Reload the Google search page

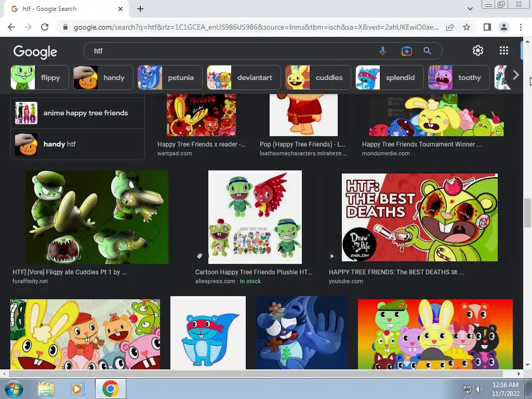pyautogui.click(x=45, y=27)
